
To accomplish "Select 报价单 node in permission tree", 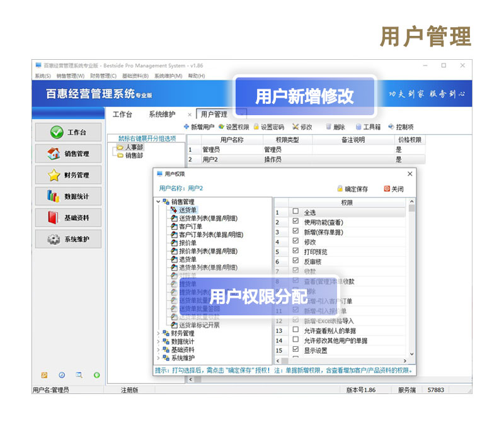I will click(184, 243).
